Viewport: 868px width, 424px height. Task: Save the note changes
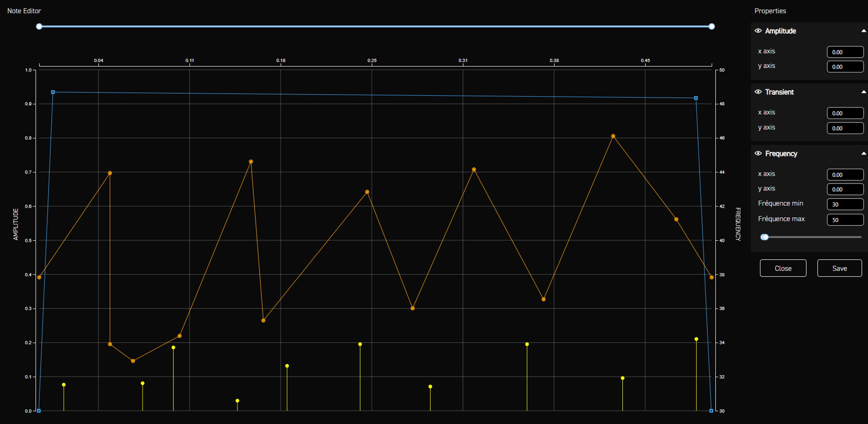coord(839,268)
